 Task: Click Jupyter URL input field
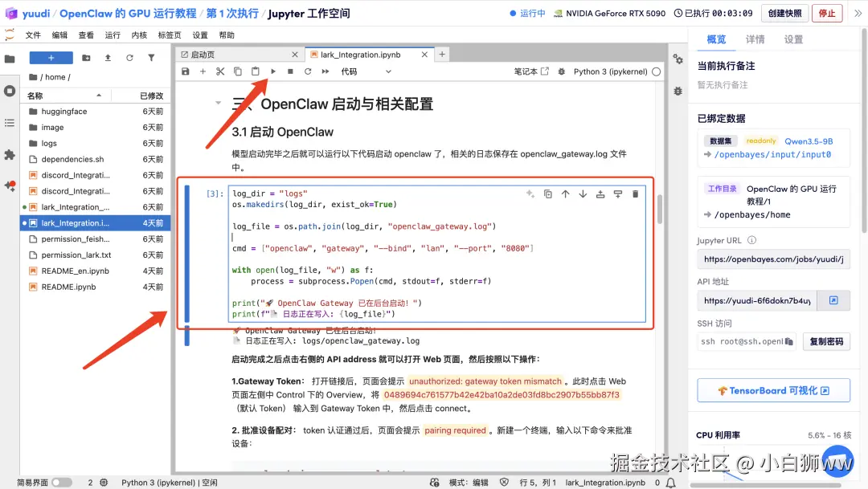[773, 259]
